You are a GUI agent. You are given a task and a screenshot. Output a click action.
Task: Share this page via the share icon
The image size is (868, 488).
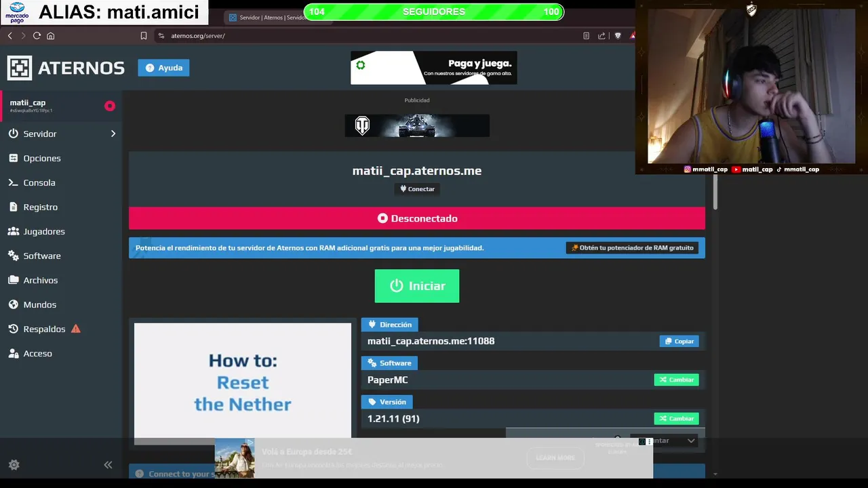tap(601, 36)
